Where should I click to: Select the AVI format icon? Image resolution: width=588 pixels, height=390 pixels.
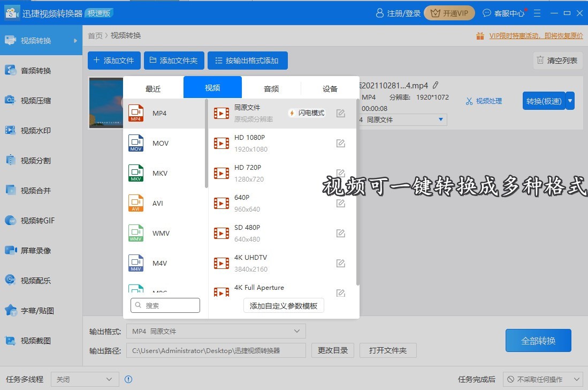pyautogui.click(x=136, y=203)
